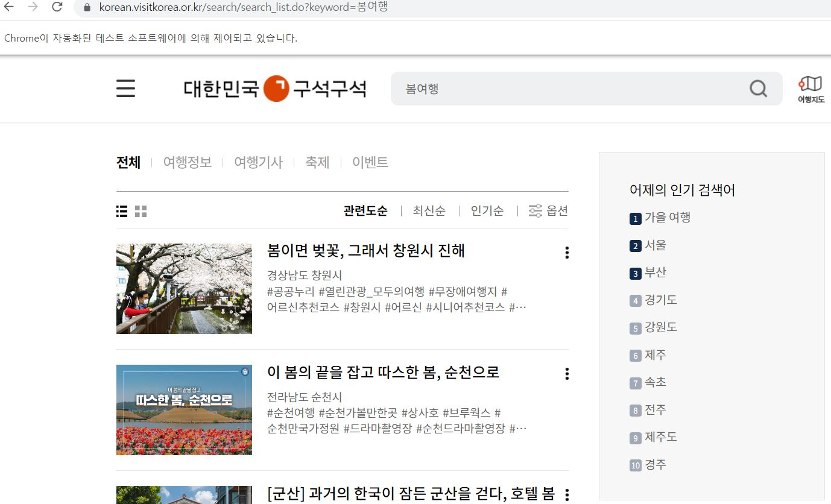Click popular keyword 속초
The image size is (831, 504).
click(x=656, y=382)
